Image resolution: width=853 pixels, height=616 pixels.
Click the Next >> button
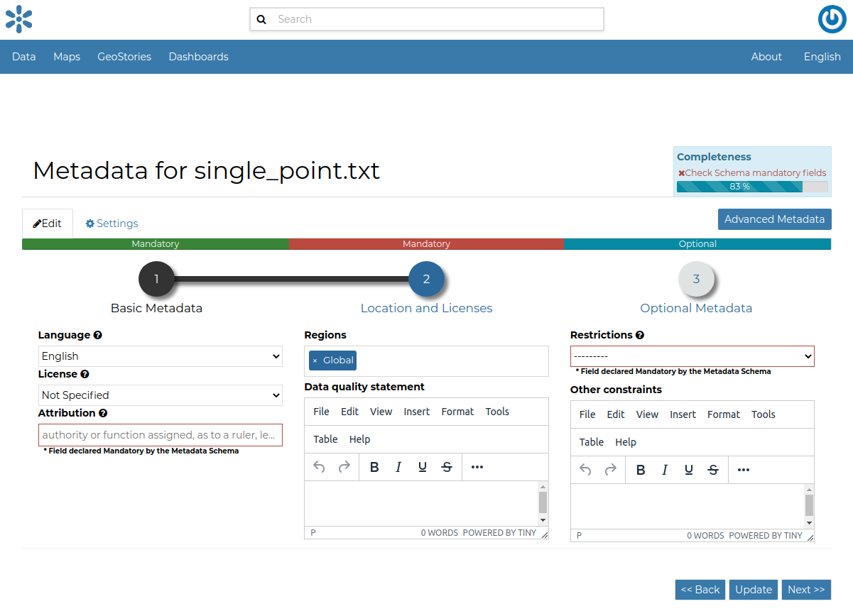coord(806,590)
